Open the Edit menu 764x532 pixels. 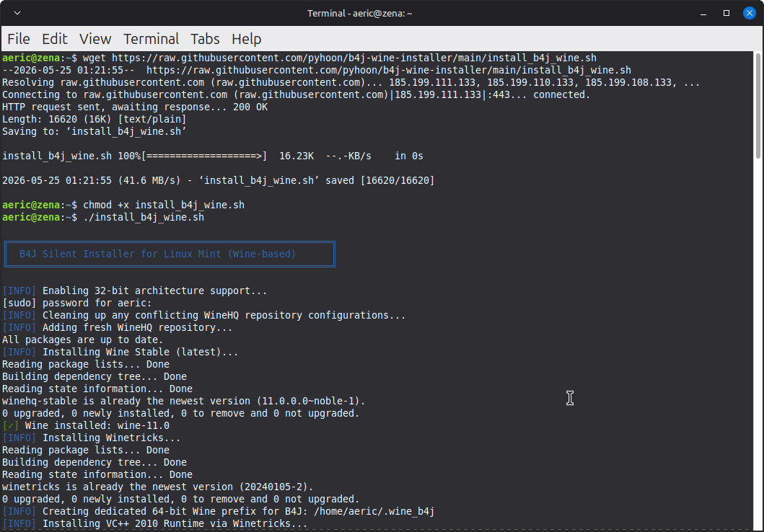[55, 39]
